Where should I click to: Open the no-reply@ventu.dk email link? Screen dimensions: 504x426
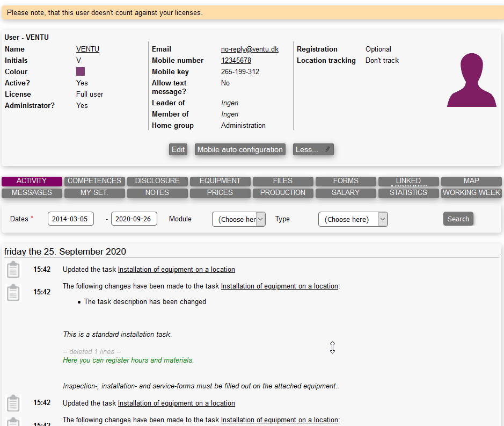coord(250,49)
